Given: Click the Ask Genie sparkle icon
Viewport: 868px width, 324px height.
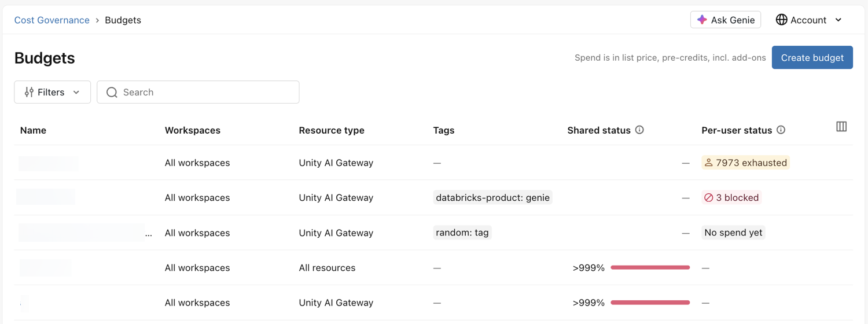Looking at the screenshot, I should click(702, 20).
